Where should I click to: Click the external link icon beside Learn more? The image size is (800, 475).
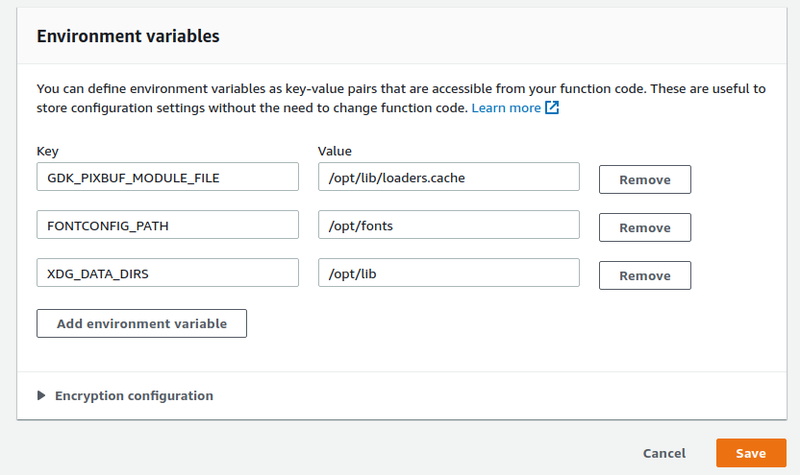[x=552, y=108]
